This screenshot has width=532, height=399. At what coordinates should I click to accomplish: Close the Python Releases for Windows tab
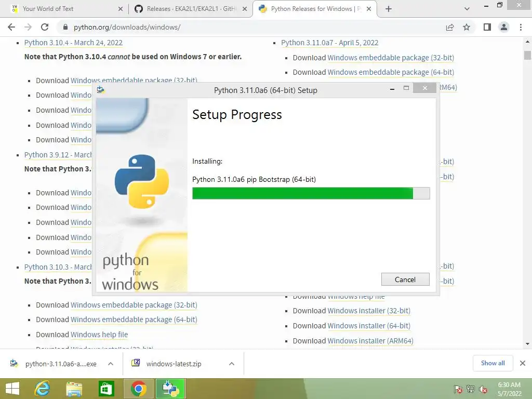[369, 9]
